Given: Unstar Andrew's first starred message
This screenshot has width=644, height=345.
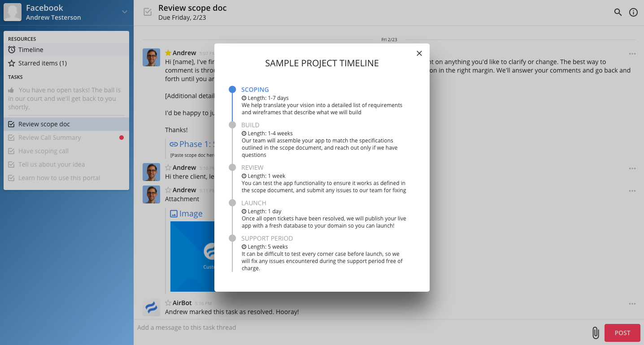Looking at the screenshot, I should tap(168, 53).
